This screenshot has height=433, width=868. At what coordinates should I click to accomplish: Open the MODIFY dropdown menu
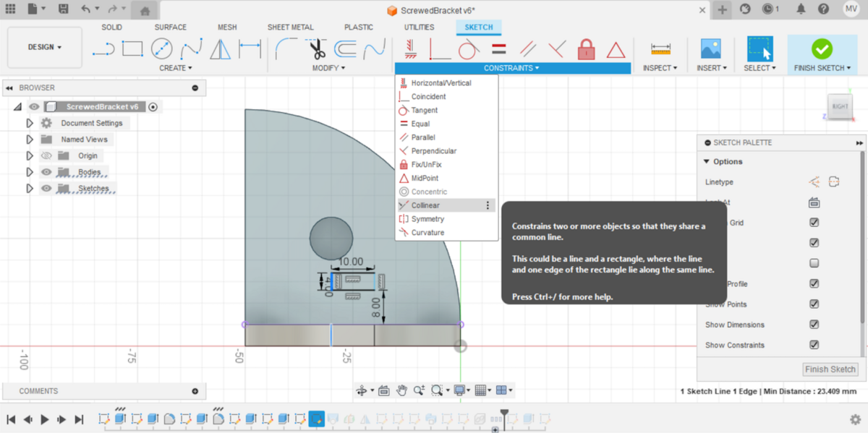[x=328, y=68]
